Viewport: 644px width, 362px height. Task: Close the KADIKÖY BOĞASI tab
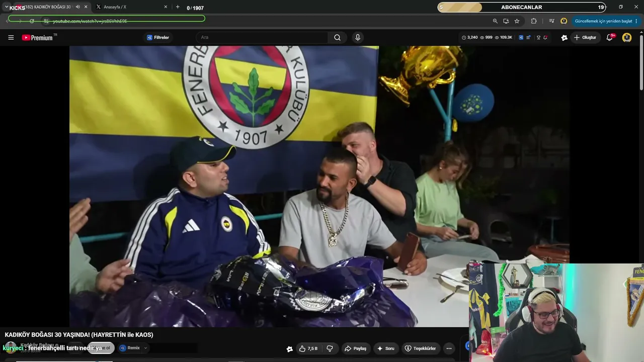(86, 7)
